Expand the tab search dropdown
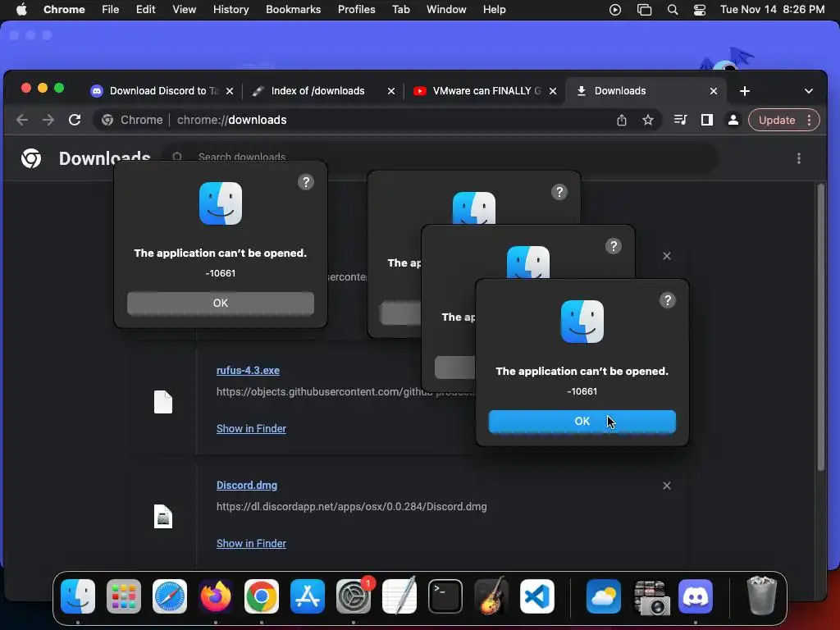The height and width of the screenshot is (630, 840). pos(808,91)
